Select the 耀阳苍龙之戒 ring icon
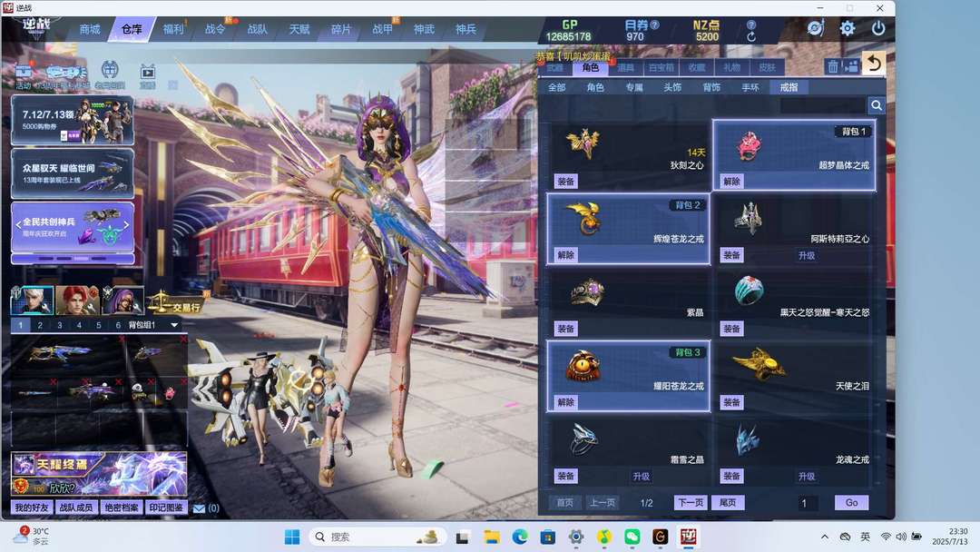 point(583,365)
